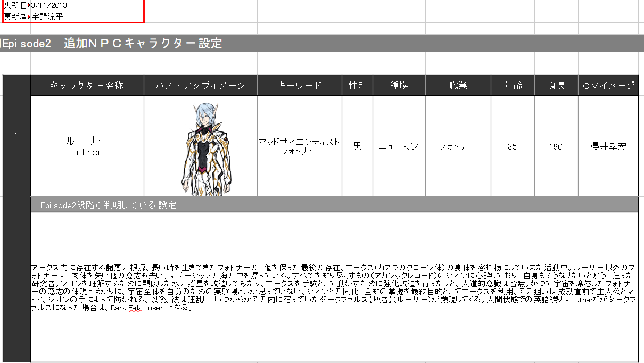Select the race cell ニューマン
644x363 pixels.
coord(399,146)
